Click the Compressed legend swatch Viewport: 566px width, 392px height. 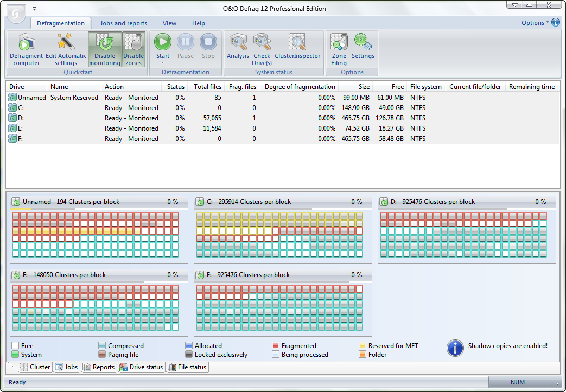click(x=102, y=345)
